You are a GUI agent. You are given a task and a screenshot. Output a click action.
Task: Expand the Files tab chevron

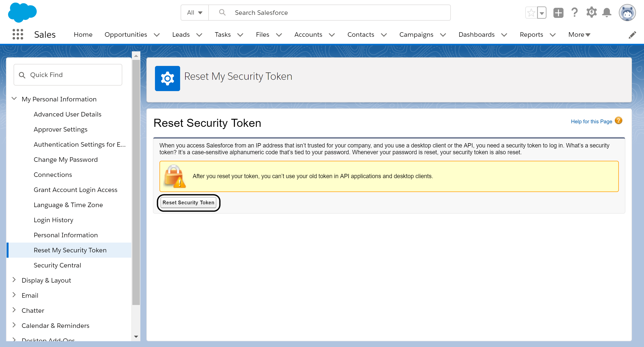click(279, 35)
